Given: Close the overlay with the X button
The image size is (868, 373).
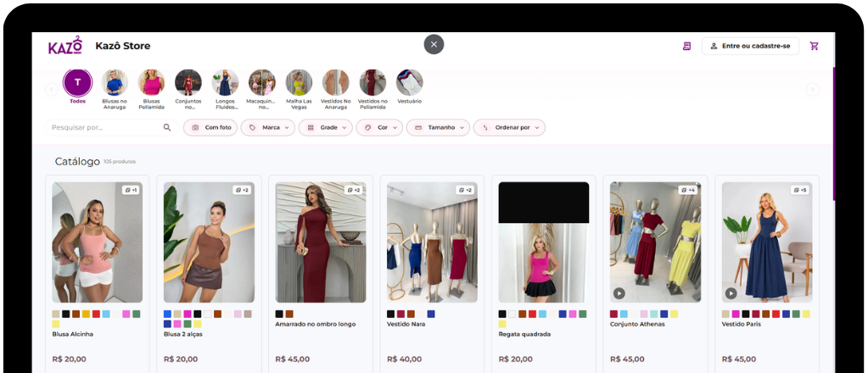Looking at the screenshot, I should tap(434, 44).
